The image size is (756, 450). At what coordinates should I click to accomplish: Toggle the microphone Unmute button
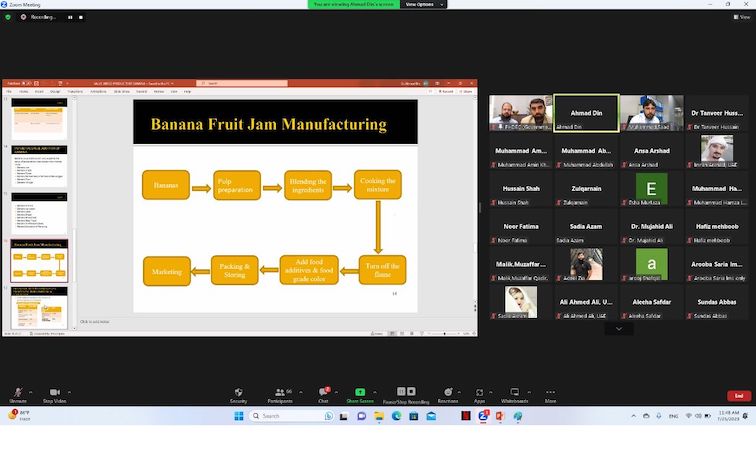pos(17,394)
